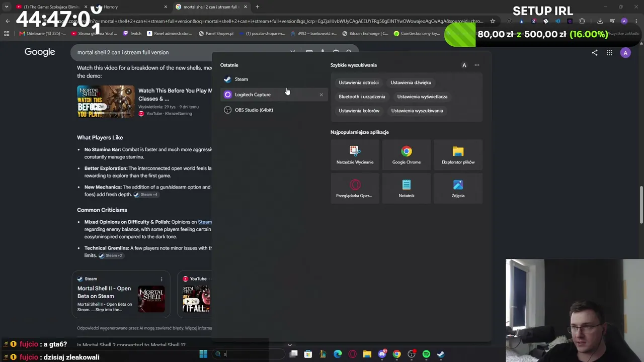Open Task View on the taskbar

click(x=294, y=354)
